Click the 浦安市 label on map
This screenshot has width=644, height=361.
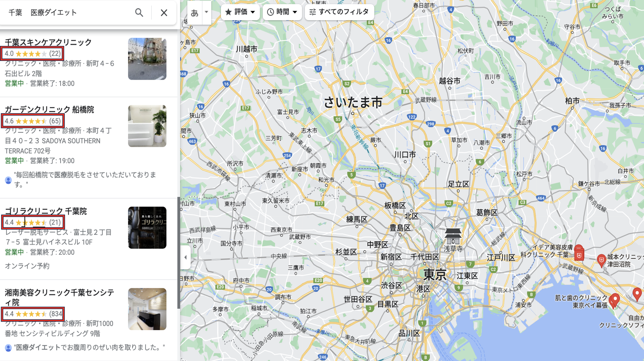523,305
